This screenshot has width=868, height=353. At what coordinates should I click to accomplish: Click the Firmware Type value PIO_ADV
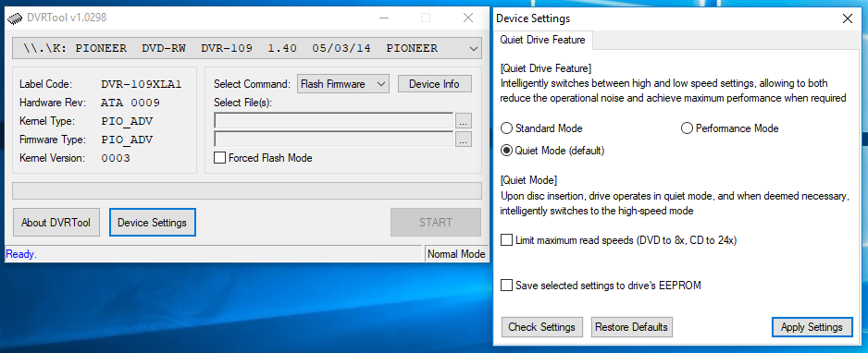click(x=127, y=140)
